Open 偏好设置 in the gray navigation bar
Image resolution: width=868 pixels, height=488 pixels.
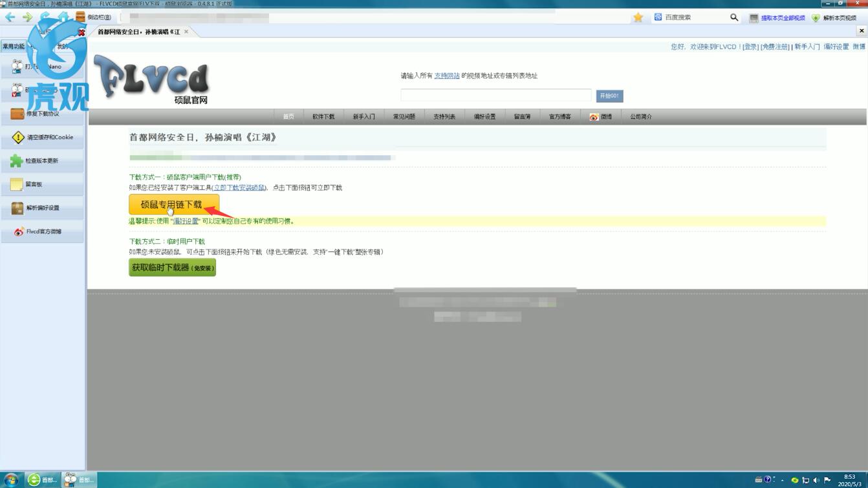coord(484,117)
